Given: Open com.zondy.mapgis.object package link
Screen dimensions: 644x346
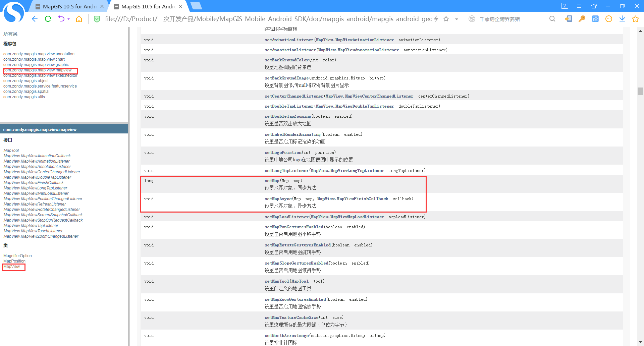Looking at the screenshot, I should point(26,81).
